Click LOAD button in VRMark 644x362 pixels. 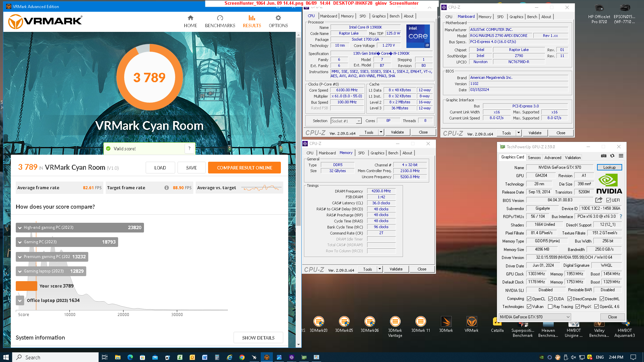pyautogui.click(x=160, y=168)
